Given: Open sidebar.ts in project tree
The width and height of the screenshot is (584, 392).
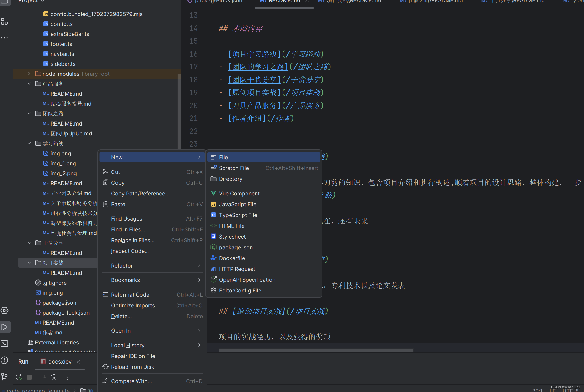Looking at the screenshot, I should (x=63, y=64).
